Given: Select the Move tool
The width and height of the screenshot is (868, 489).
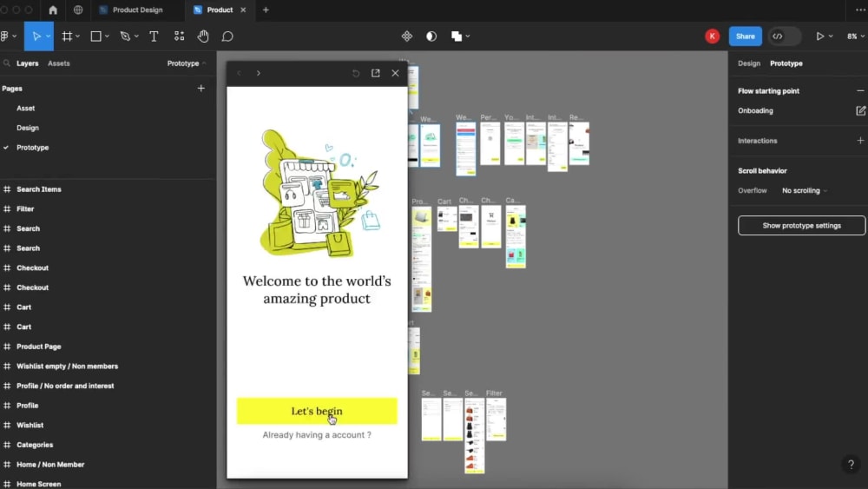Looking at the screenshot, I should click(x=36, y=36).
